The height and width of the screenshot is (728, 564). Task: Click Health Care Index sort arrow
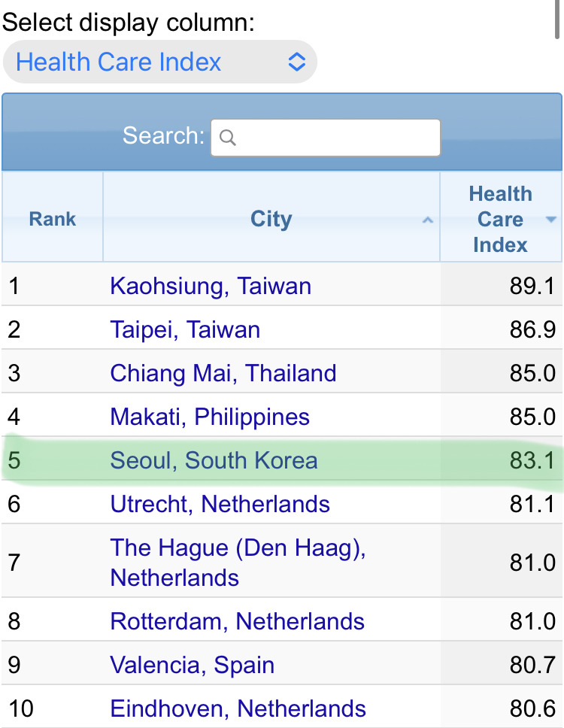tap(550, 219)
